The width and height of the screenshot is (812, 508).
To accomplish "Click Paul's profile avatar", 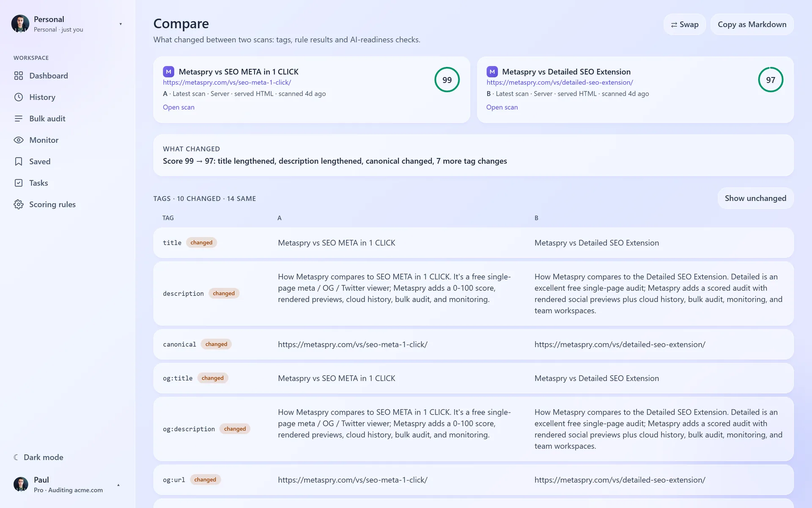I will [21, 484].
